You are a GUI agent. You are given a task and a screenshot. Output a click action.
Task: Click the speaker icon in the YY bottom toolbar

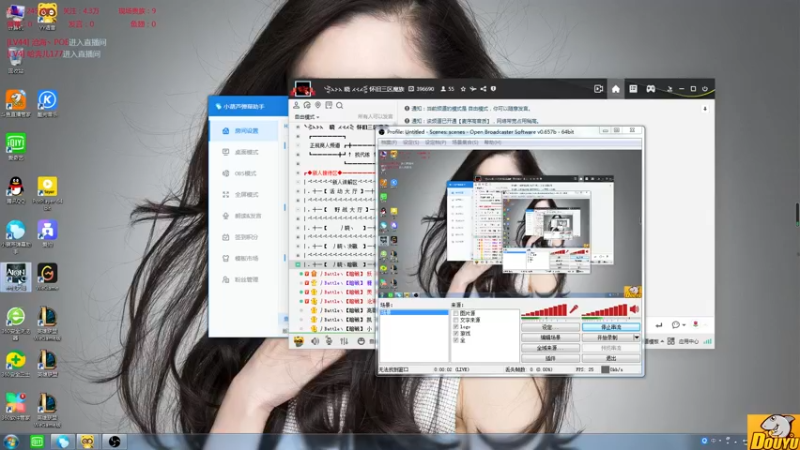point(315,341)
